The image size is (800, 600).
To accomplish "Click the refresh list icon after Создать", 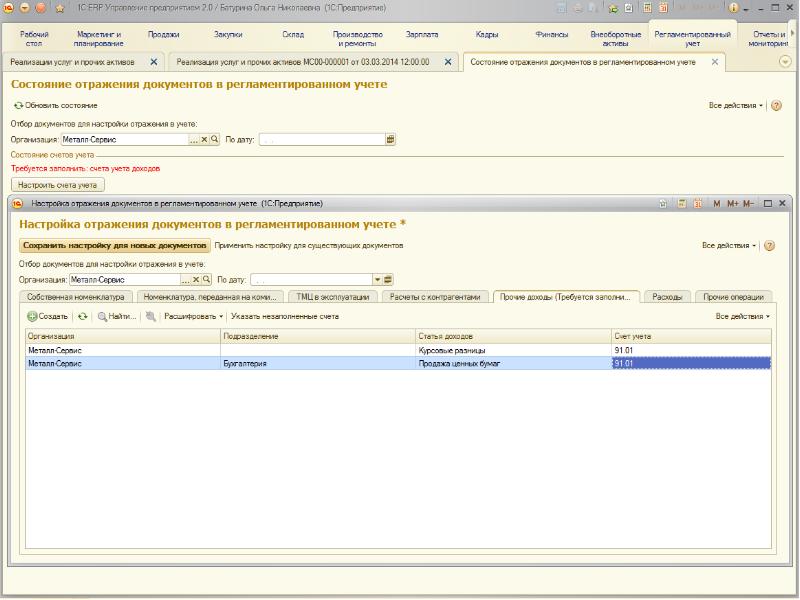I will pos(83,316).
